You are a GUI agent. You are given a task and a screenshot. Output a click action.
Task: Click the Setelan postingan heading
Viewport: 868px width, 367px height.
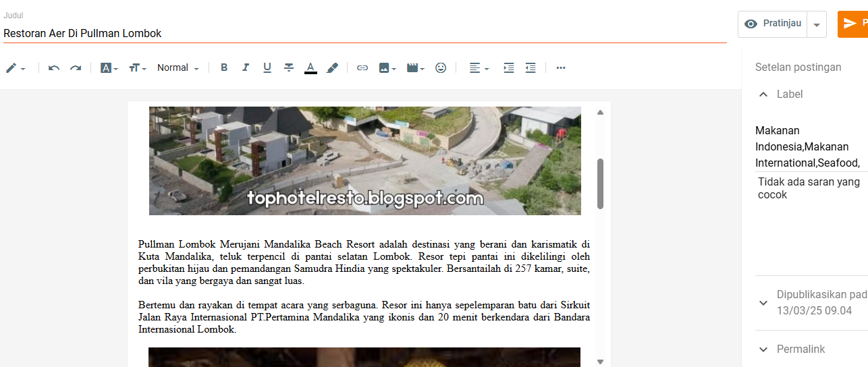click(x=798, y=67)
